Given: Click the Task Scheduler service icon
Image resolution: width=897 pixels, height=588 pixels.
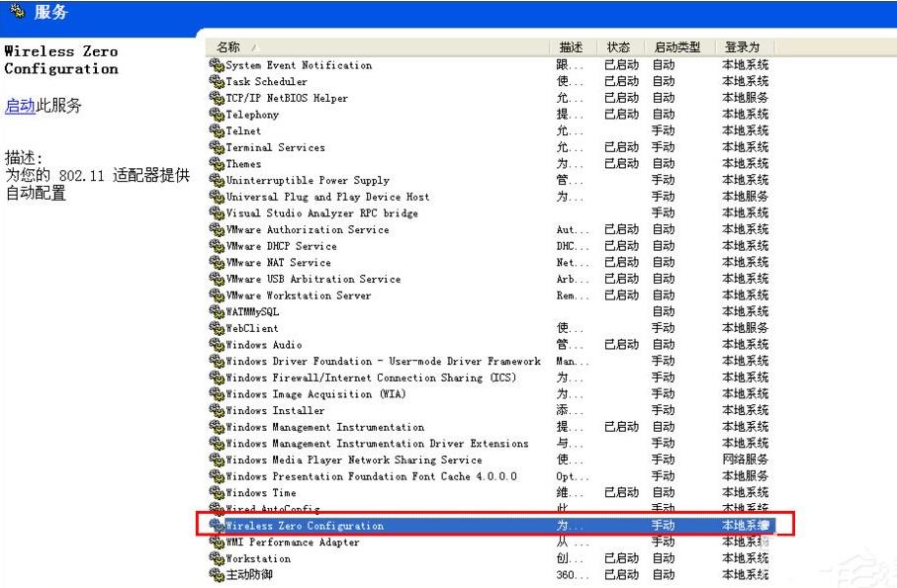Looking at the screenshot, I should coord(218,82).
